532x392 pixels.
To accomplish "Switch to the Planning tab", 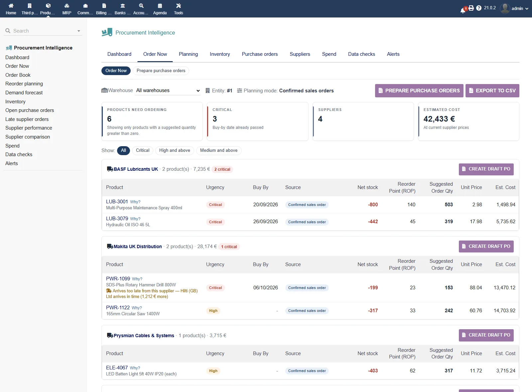I will pos(188,54).
